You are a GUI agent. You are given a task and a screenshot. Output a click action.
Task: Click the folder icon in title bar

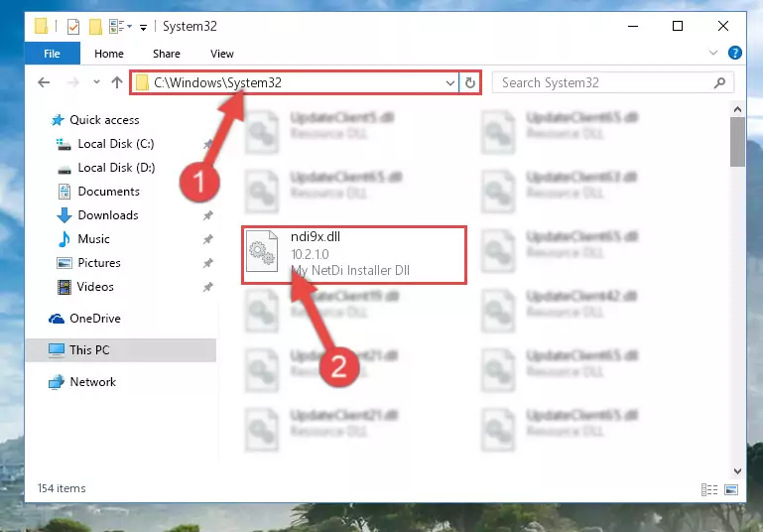coord(42,26)
